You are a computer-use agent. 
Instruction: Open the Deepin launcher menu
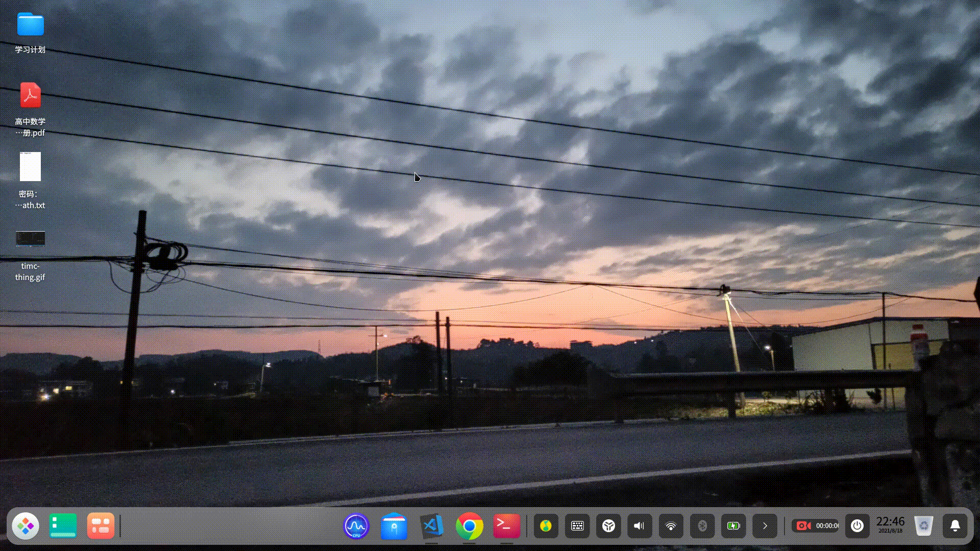26,525
